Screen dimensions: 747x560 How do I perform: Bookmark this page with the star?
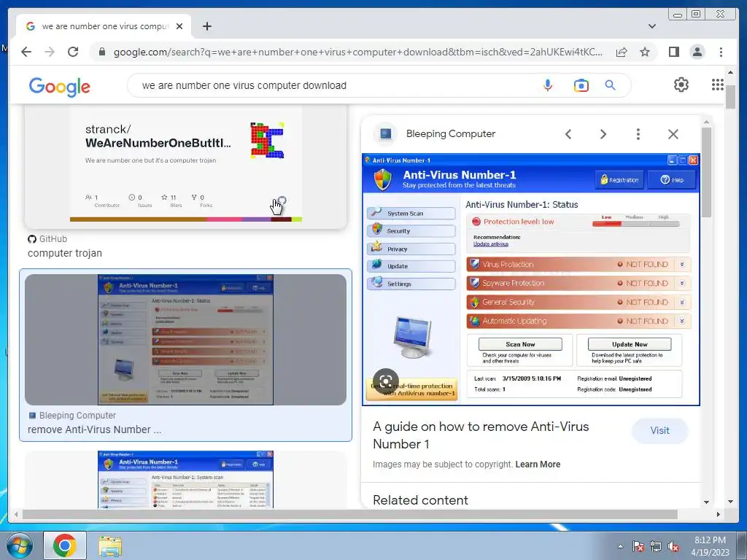645,52
